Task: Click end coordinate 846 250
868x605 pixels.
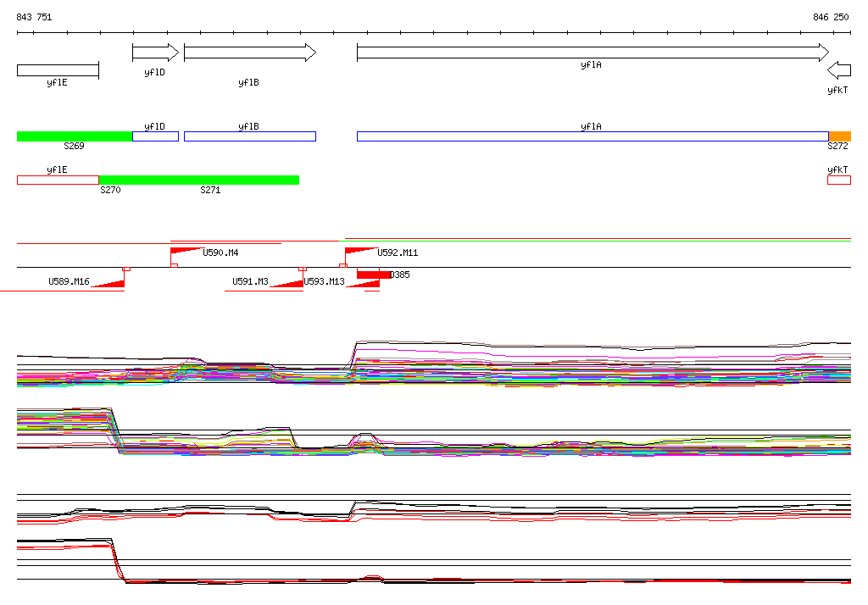Action: tap(831, 17)
